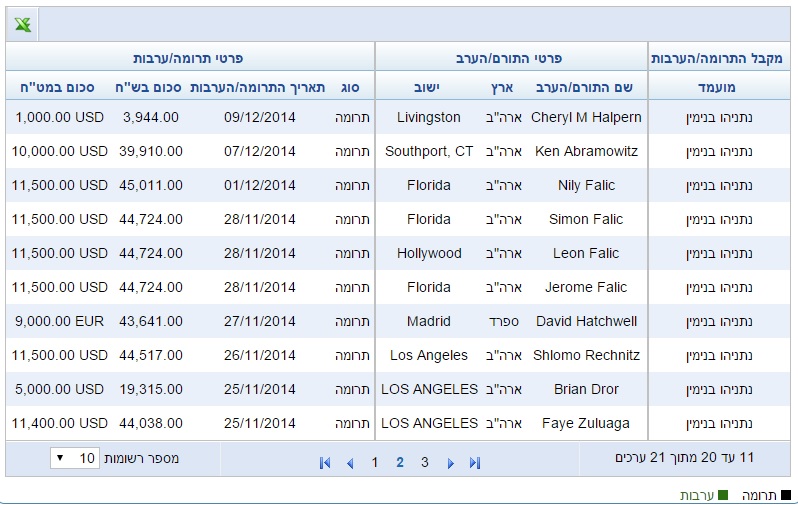Sort by the תאריך התרומה/הערבות column header
The width and height of the screenshot is (798, 505).
pyautogui.click(x=258, y=87)
